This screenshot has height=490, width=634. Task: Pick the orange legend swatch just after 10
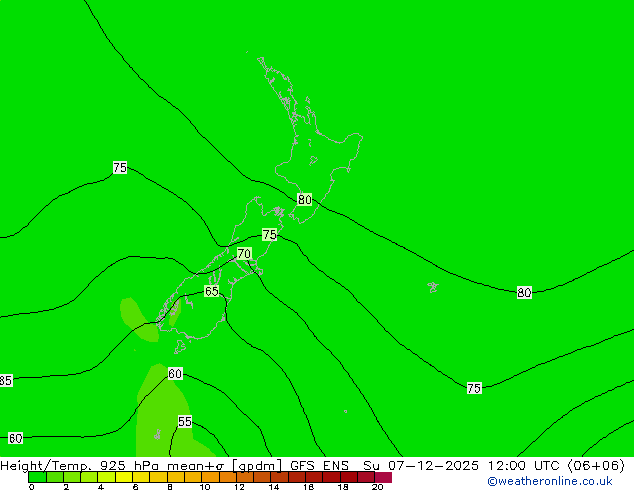(x=210, y=477)
